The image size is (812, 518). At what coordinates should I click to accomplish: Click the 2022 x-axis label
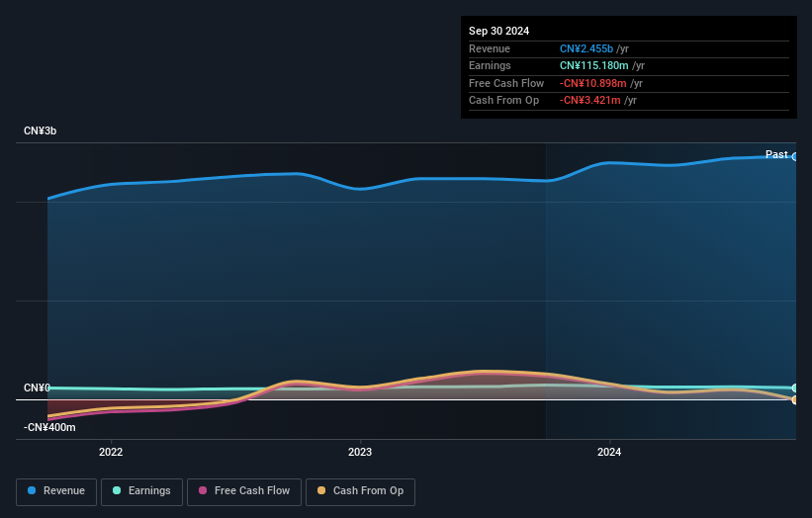click(111, 452)
